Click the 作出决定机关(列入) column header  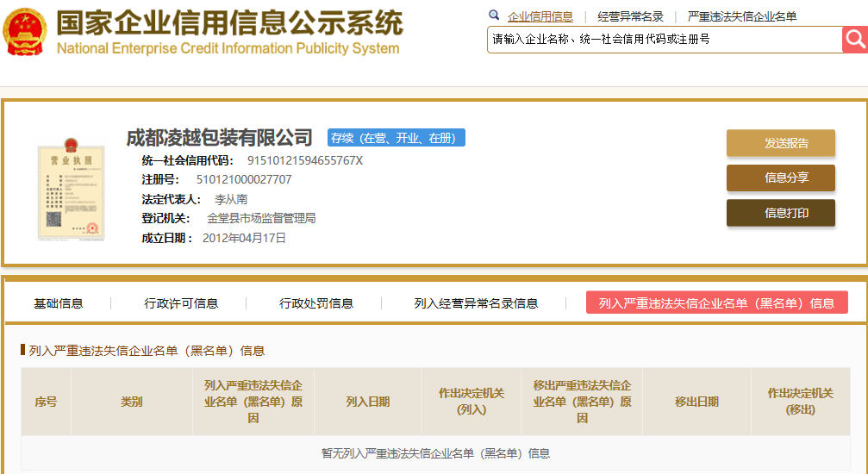click(471, 402)
